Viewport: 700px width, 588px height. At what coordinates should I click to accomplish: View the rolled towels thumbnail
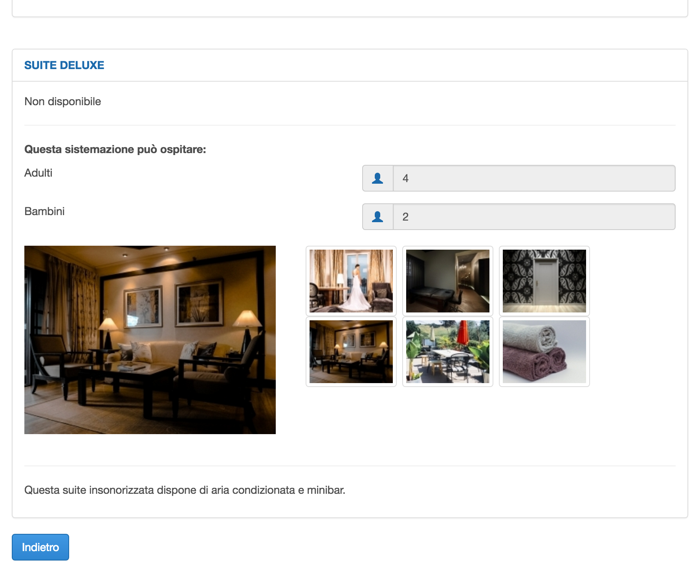[544, 352]
